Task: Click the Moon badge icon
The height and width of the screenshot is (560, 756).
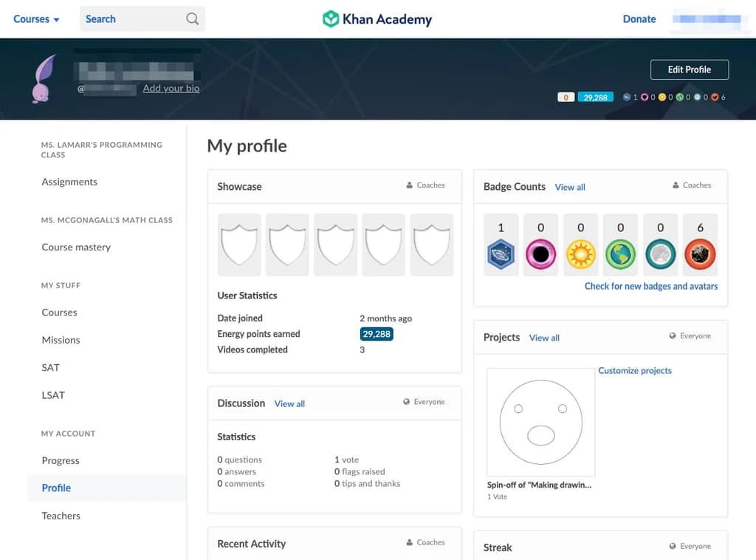Action: point(661,254)
